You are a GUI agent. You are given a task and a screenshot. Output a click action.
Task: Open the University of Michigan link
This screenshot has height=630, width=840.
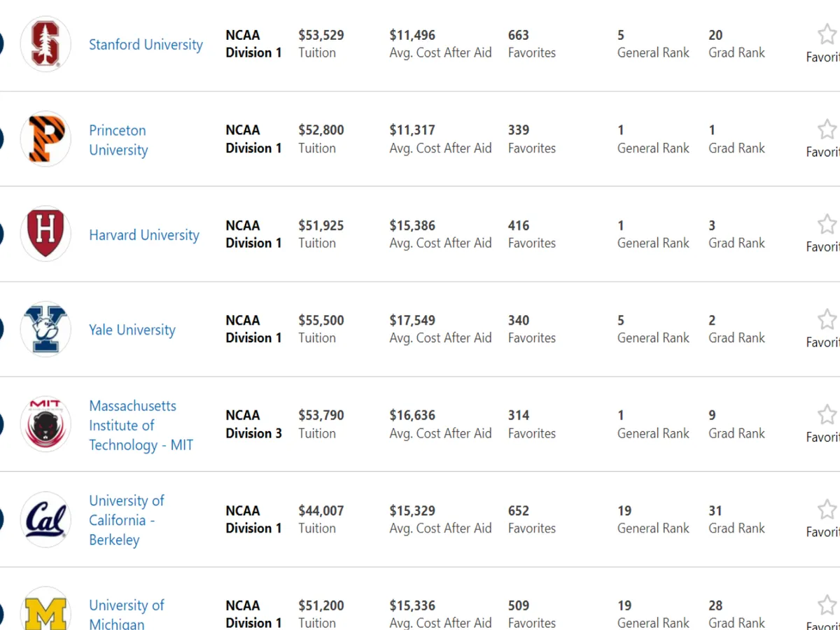coord(126,614)
